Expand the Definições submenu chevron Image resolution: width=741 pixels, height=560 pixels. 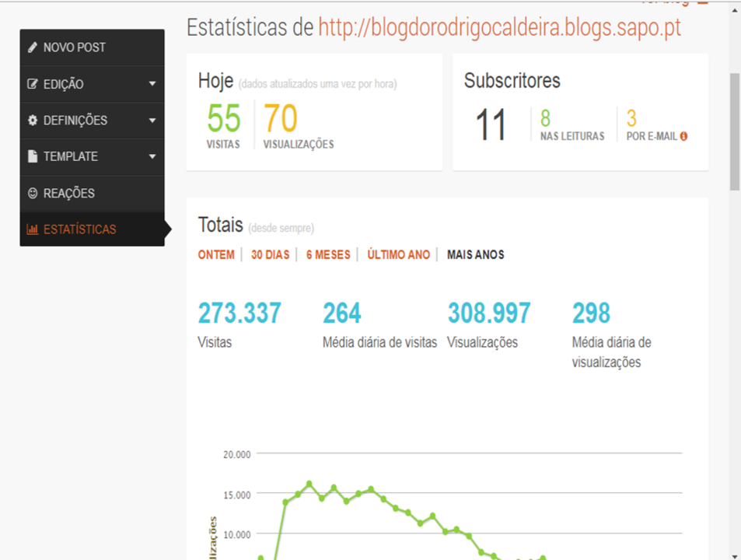tap(152, 120)
